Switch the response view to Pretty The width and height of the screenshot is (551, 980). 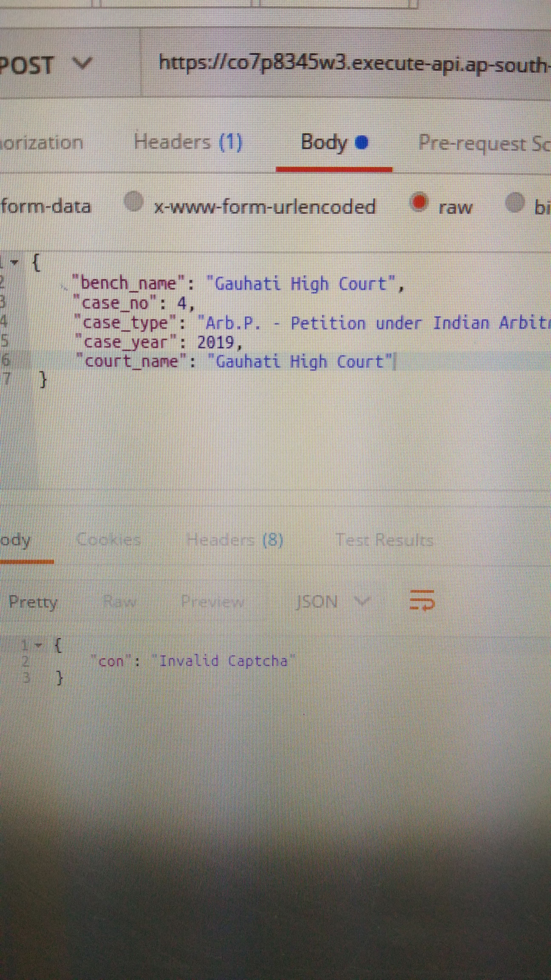[x=33, y=602]
